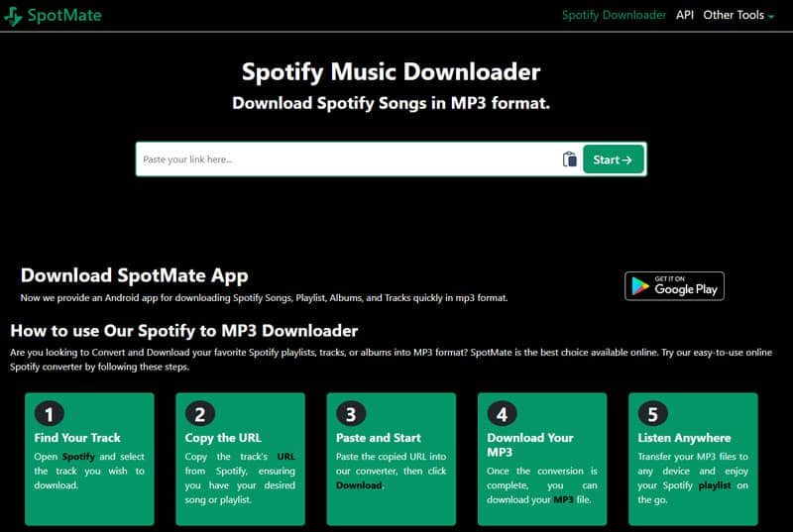Open the SpotMate home link
The height and width of the screenshot is (532, 793).
(x=53, y=16)
